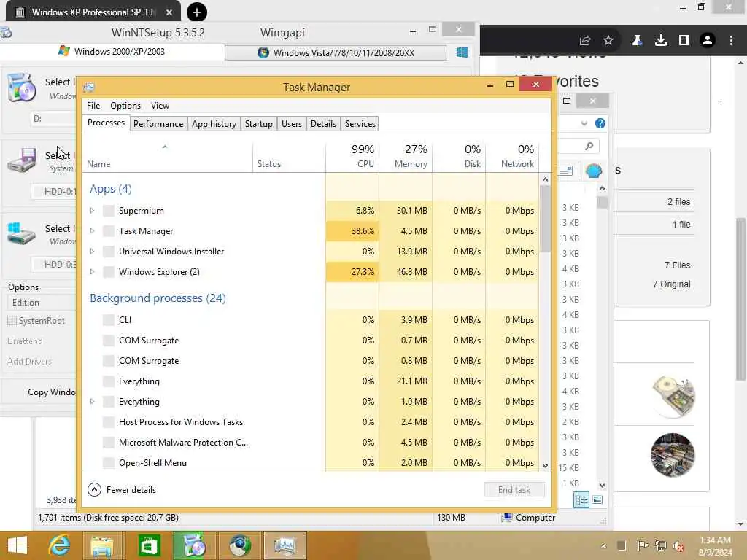Click the Windows logo icon in WinNTSetup

tap(462, 52)
